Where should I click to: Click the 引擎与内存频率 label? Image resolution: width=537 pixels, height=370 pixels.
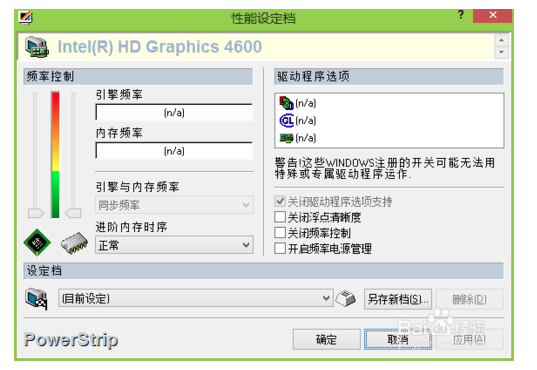137,187
